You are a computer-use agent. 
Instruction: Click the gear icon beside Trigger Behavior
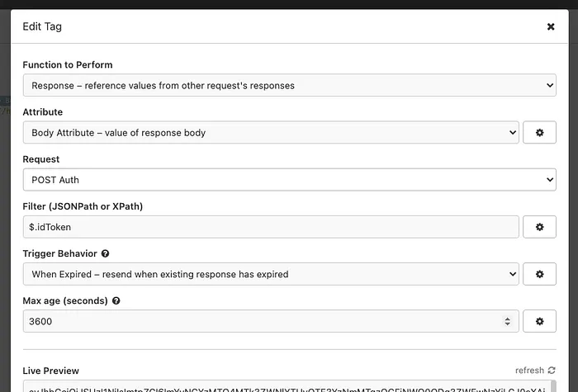tap(539, 274)
